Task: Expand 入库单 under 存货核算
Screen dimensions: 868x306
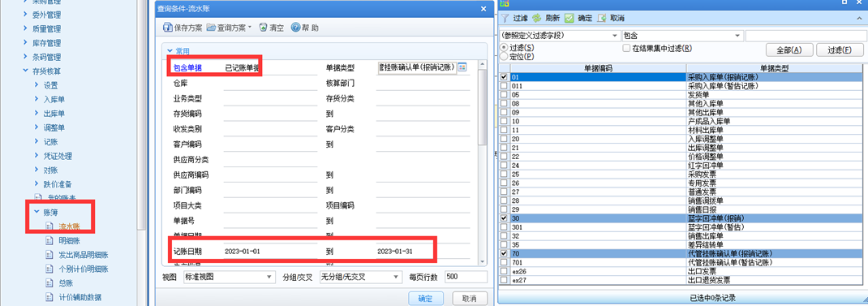Action: coord(37,100)
